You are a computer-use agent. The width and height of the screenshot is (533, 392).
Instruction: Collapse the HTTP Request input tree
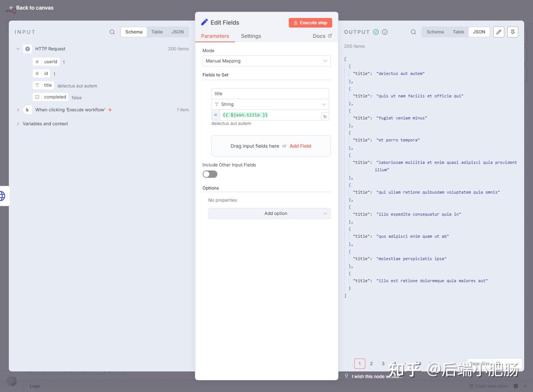coord(18,48)
